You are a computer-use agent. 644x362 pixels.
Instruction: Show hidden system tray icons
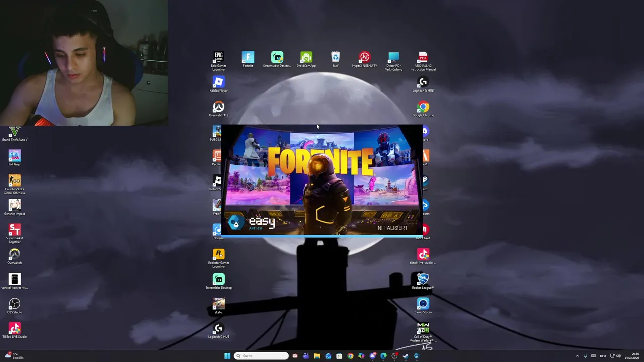(577, 356)
